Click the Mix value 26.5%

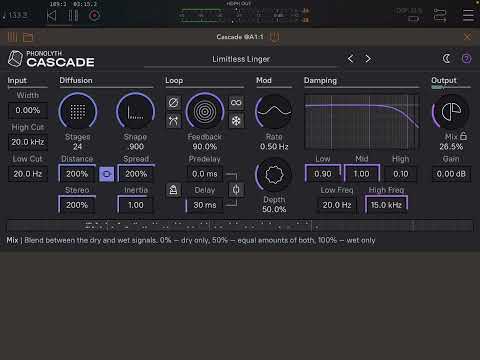(x=451, y=147)
